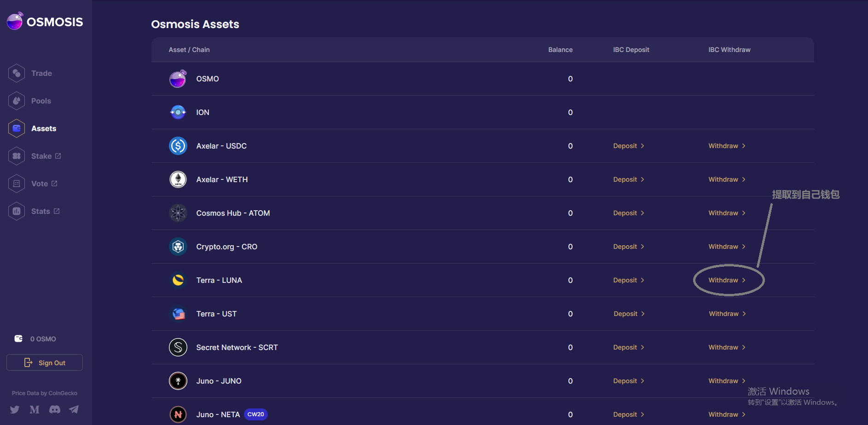Image resolution: width=868 pixels, height=425 pixels.
Task: Open the Pools hexagon icon
Action: click(17, 101)
